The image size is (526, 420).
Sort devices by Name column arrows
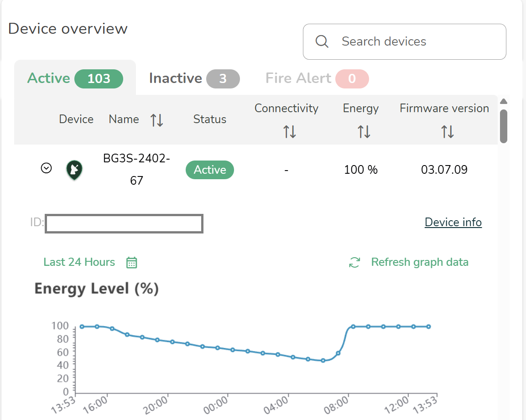tap(156, 120)
